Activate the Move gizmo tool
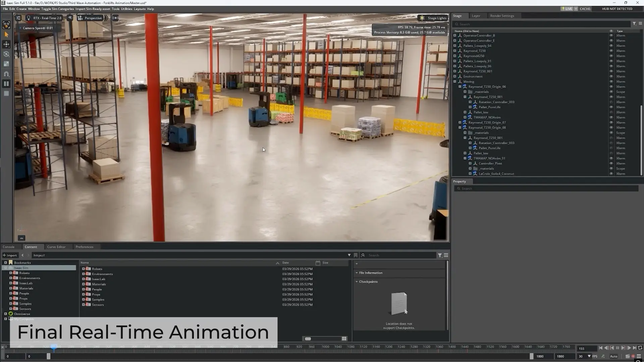The width and height of the screenshot is (644, 362). [6, 44]
